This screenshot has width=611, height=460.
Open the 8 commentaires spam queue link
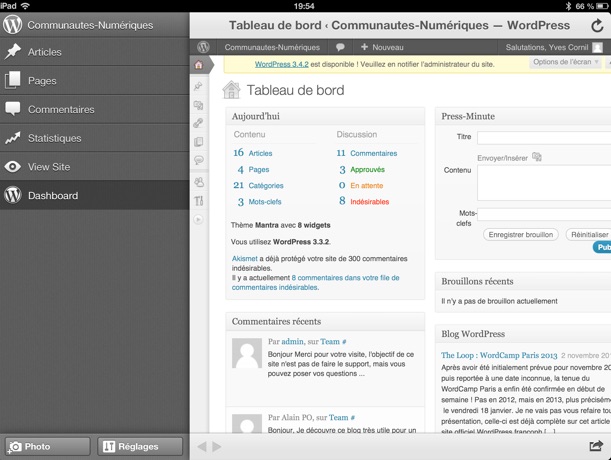tap(315, 283)
